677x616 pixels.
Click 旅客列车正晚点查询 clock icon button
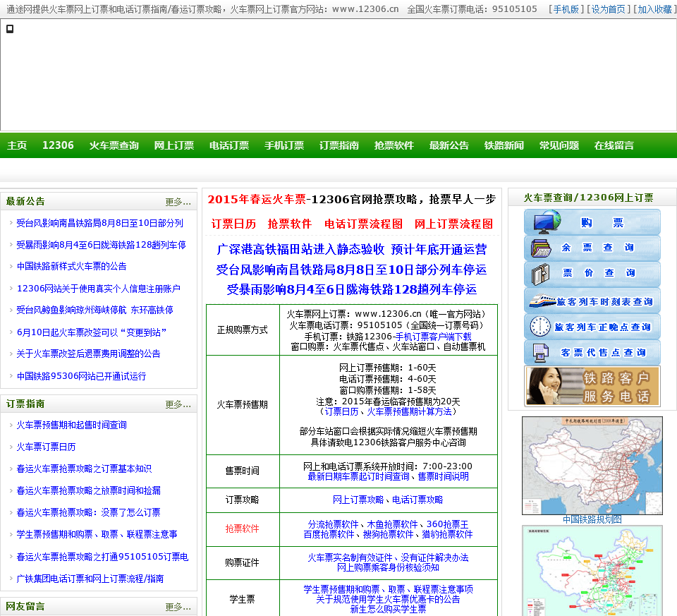(592, 327)
